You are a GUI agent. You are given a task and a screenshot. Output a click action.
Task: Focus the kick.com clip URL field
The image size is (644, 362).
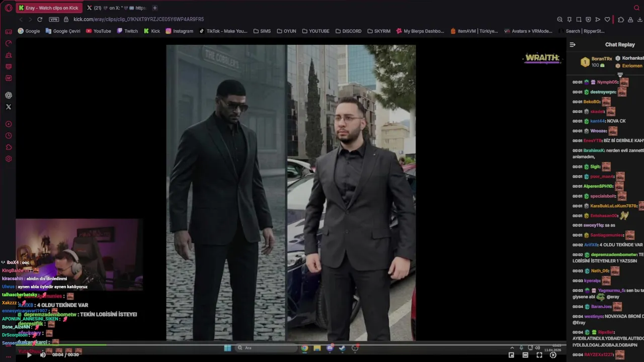(x=138, y=19)
